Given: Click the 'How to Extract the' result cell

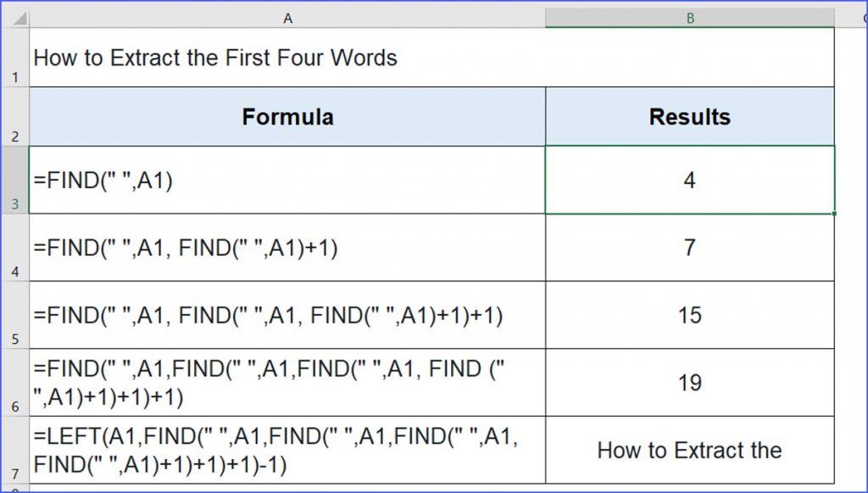Looking at the screenshot, I should (690, 451).
